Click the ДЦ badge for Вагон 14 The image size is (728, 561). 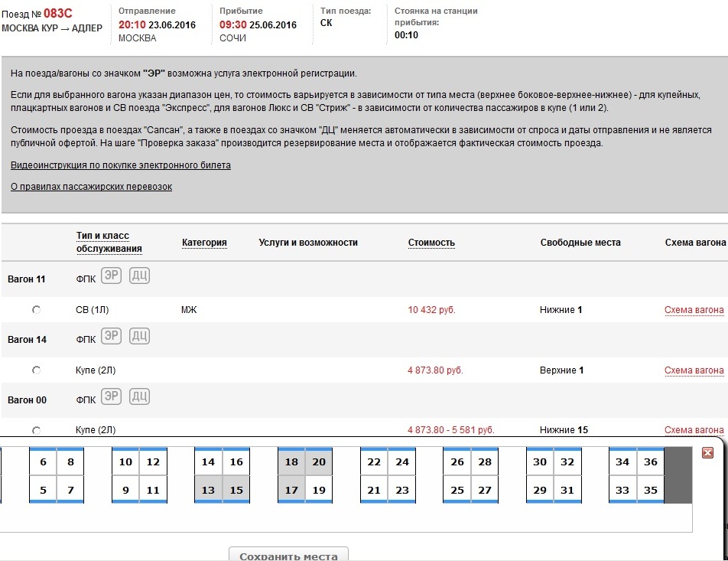tap(139, 336)
